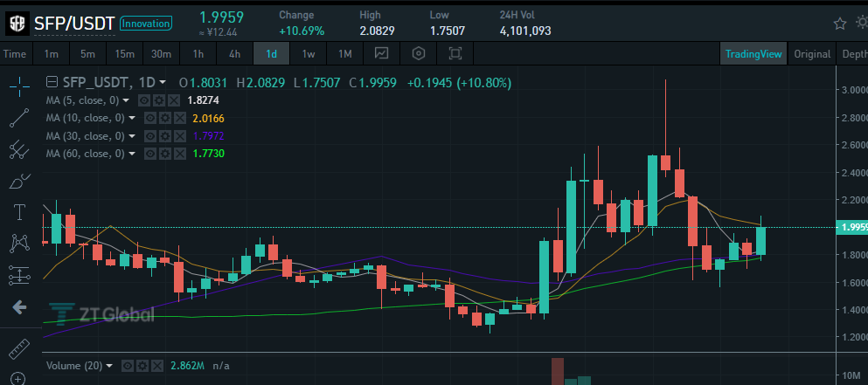Remove the MA 60 indicator
868x385 pixels.
(180, 154)
